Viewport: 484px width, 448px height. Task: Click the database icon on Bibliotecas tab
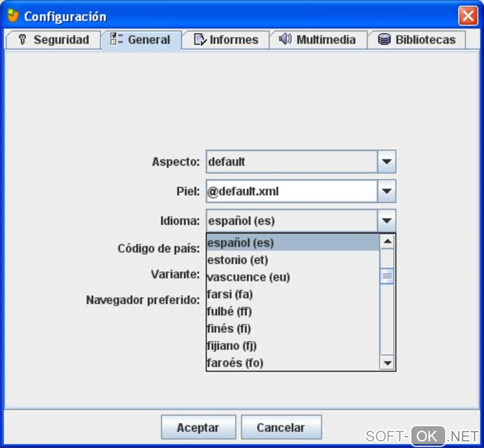(384, 39)
